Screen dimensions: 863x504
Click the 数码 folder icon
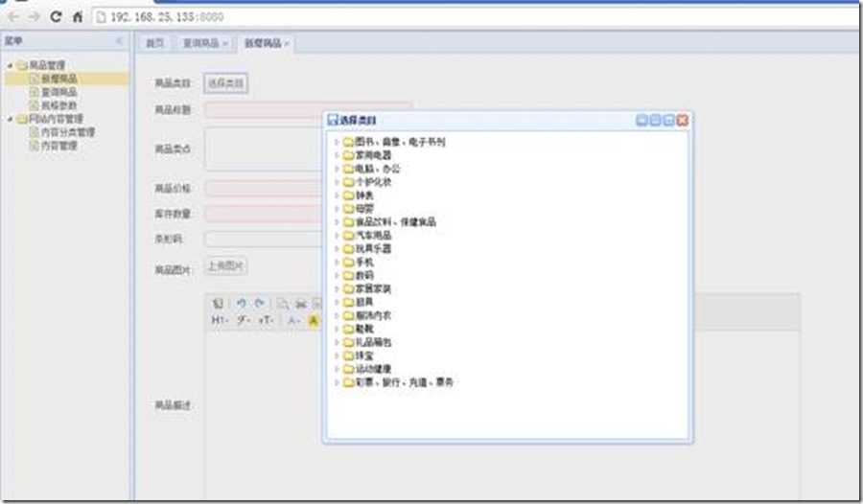coord(348,275)
